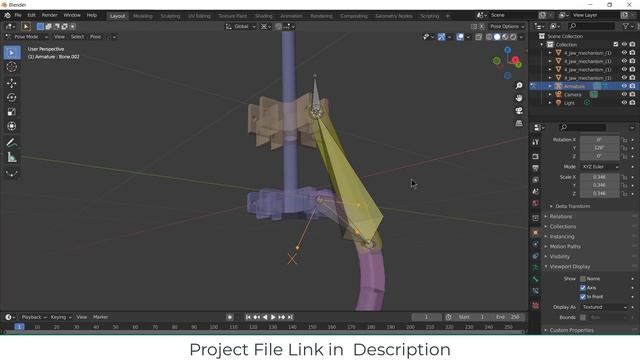Select the Measure ruler tool
The image size is (640, 360).
click(x=12, y=157)
